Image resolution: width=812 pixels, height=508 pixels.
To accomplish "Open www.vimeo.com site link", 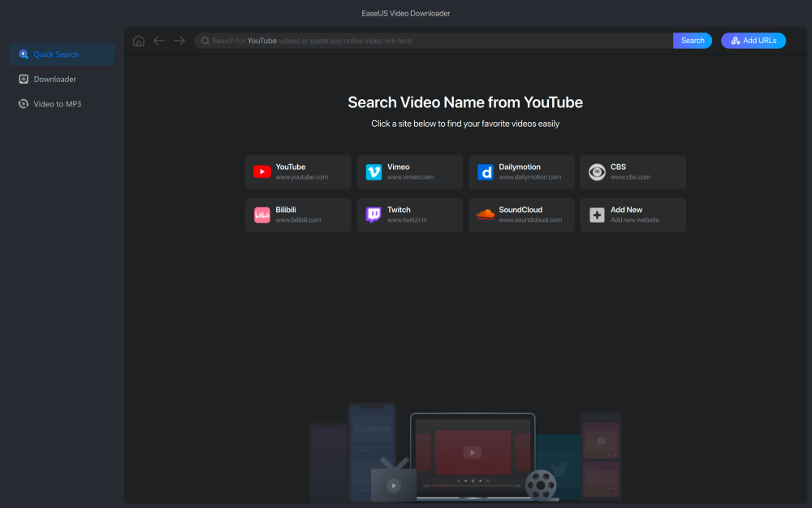I will coord(411,177).
